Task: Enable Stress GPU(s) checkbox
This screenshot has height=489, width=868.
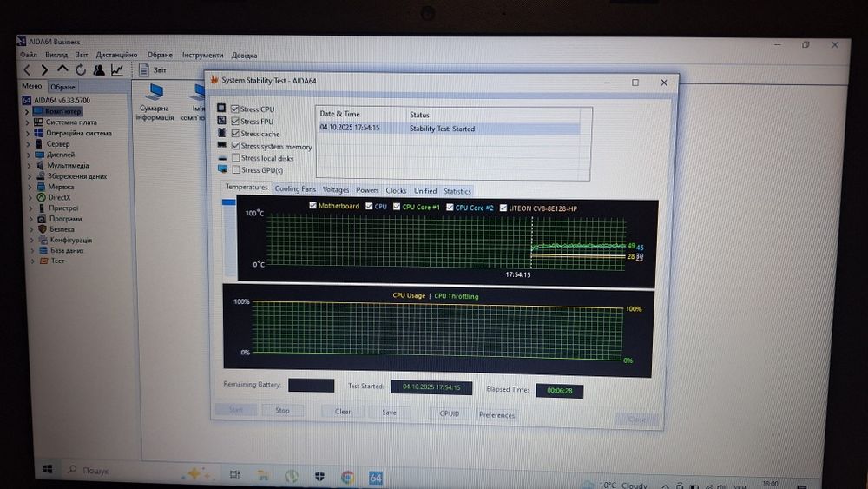Action: [236, 169]
